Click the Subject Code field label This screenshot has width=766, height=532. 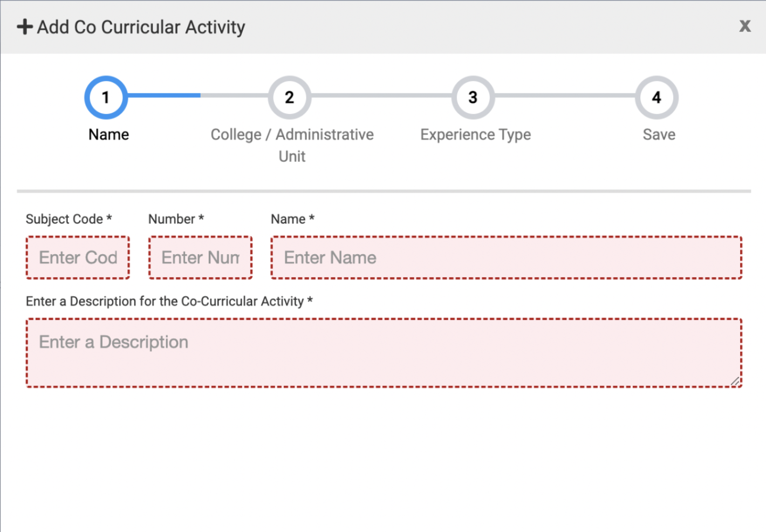click(x=69, y=219)
